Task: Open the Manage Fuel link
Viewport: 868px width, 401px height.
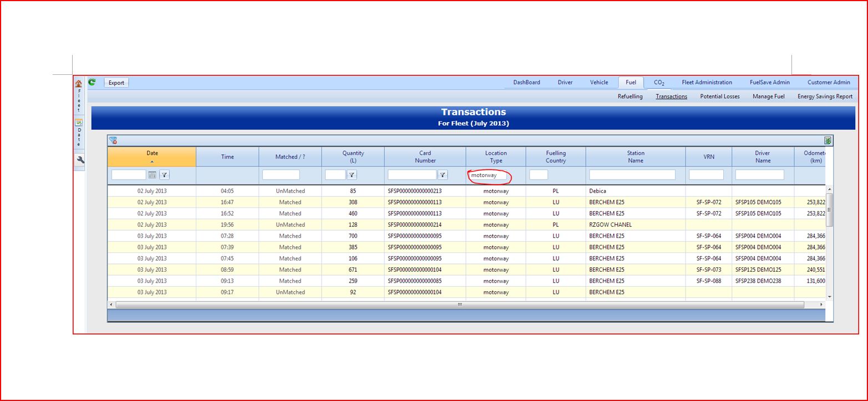Action: pos(769,97)
